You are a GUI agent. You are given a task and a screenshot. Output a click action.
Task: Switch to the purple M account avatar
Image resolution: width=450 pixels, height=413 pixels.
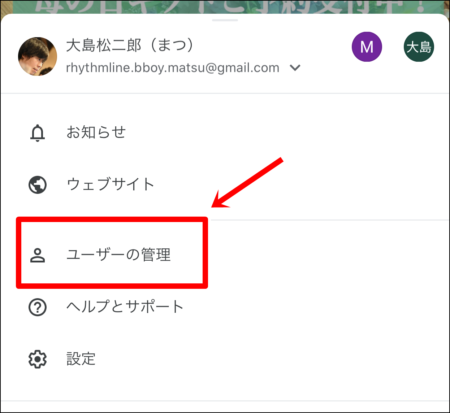(367, 47)
